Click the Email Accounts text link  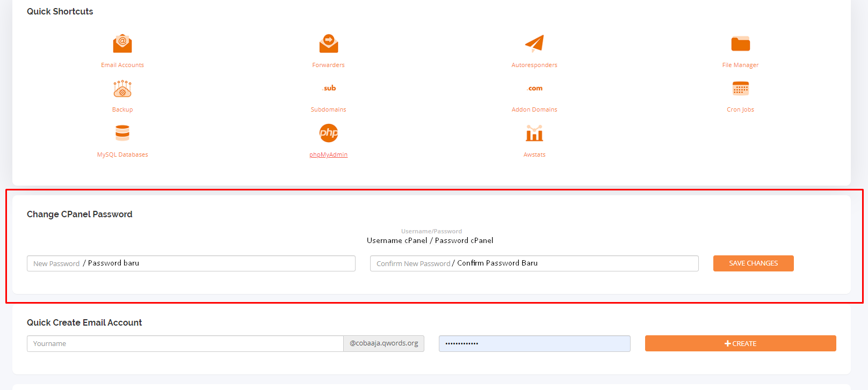(x=122, y=65)
